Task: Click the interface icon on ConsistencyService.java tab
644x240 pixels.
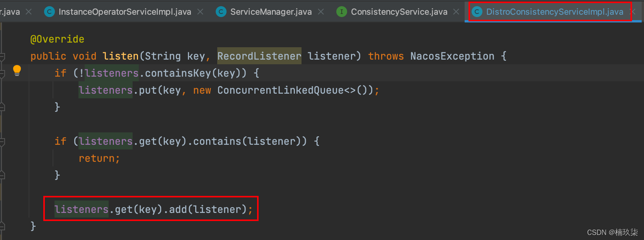Action: [x=342, y=12]
